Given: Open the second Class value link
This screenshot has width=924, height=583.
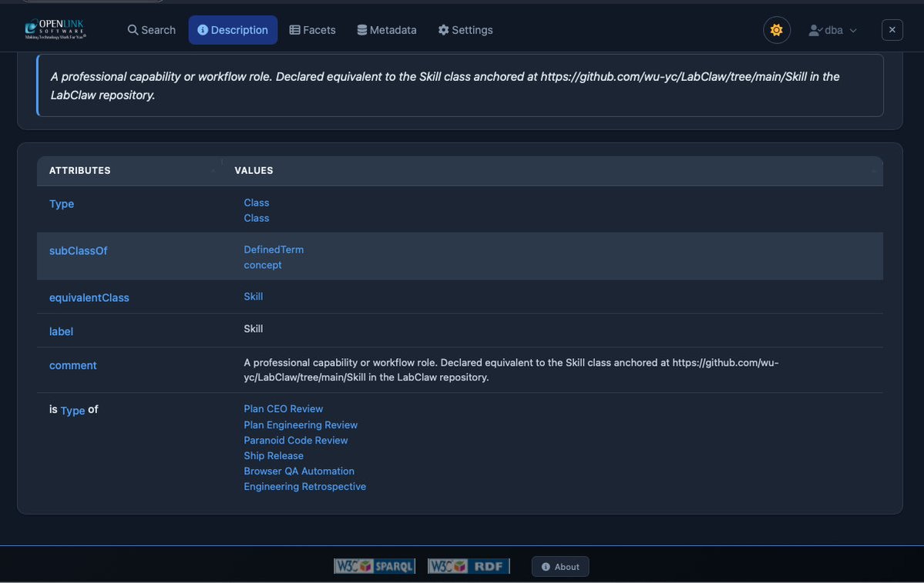Looking at the screenshot, I should 257,218.
